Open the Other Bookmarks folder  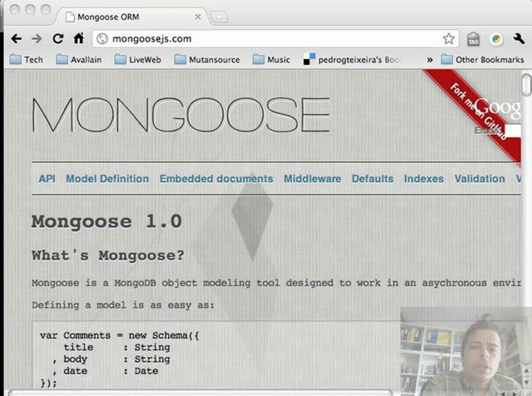pyautogui.click(x=483, y=60)
